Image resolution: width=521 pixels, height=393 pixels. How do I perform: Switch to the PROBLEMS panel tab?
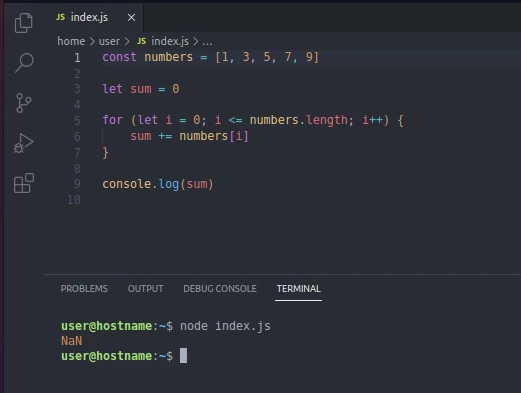tap(84, 289)
